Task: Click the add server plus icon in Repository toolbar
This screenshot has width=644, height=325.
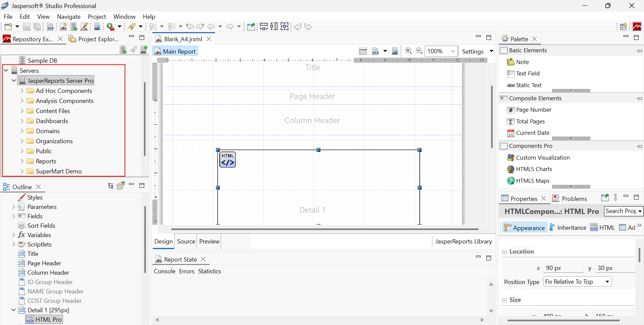Action: tap(144, 50)
